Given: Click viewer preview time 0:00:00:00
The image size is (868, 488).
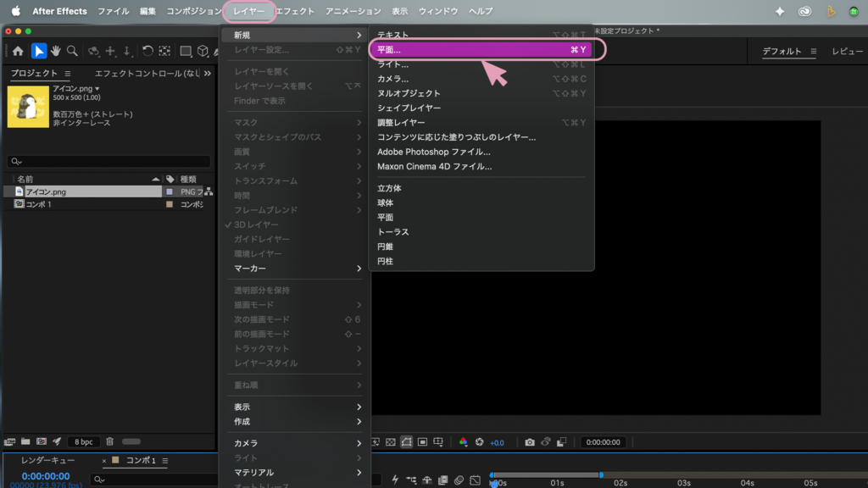Looking at the screenshot, I should click(x=603, y=442).
